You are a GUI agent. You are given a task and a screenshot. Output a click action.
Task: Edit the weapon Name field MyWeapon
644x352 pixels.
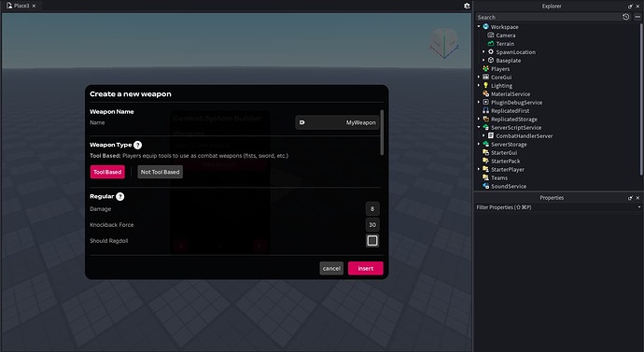[337, 122]
